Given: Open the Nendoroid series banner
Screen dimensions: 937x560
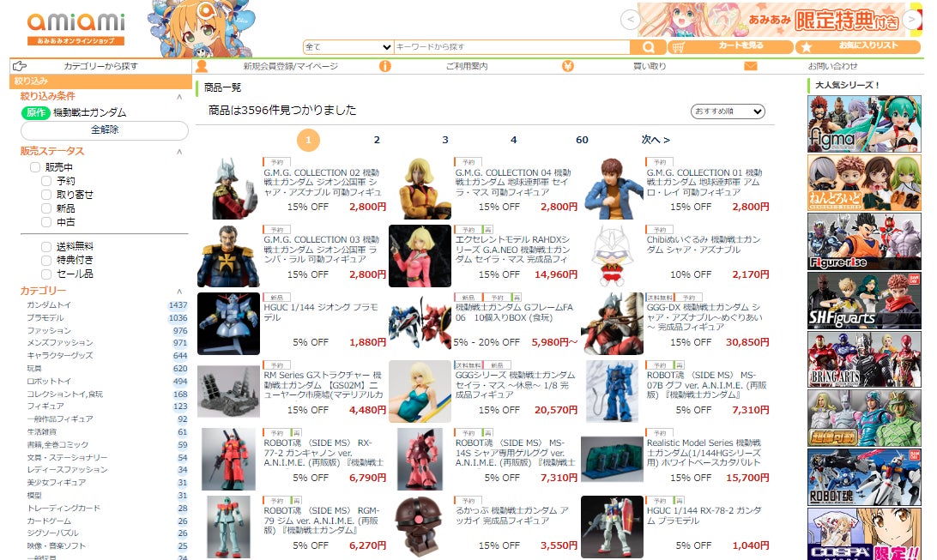Looking at the screenshot, I should tap(864, 183).
